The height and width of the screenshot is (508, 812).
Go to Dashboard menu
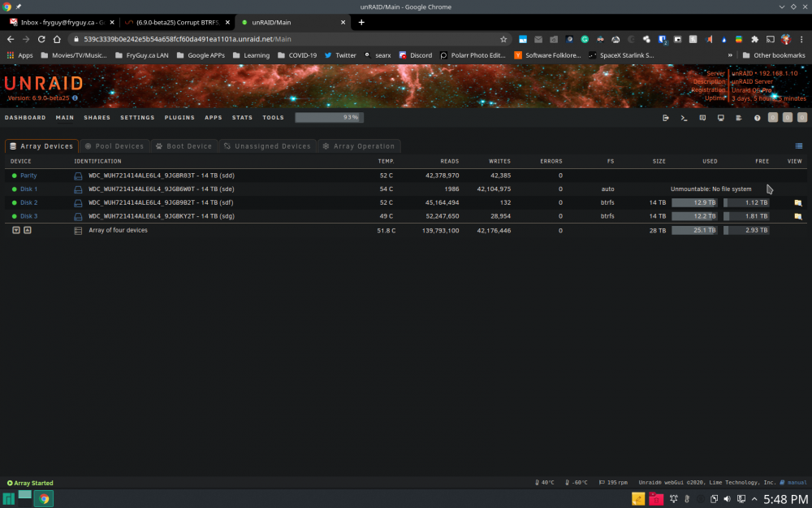point(25,118)
